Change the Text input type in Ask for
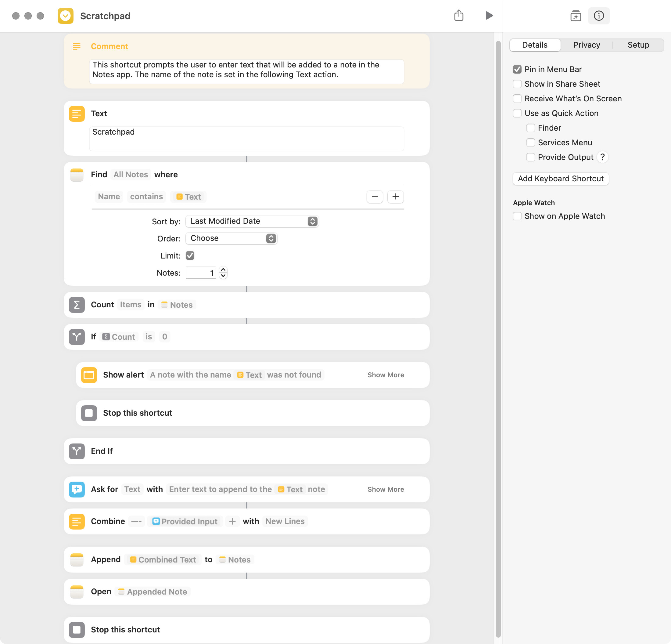671x644 pixels. click(132, 490)
